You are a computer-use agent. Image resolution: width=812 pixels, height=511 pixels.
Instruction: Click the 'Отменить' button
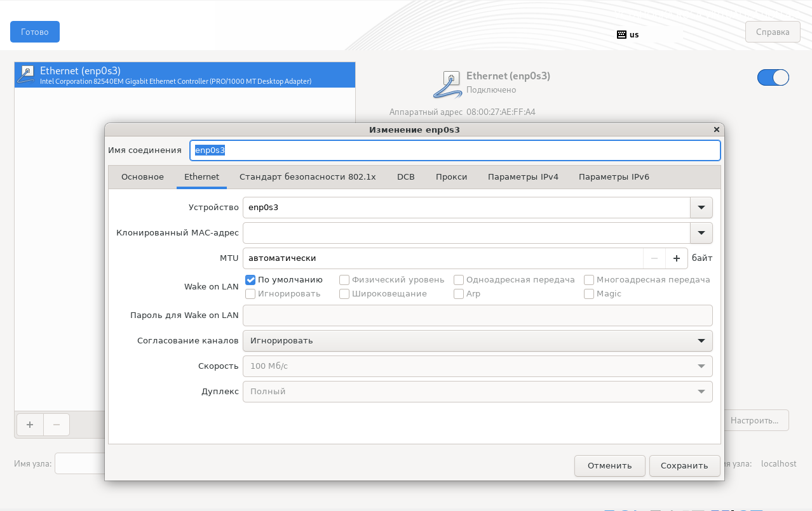609,465
